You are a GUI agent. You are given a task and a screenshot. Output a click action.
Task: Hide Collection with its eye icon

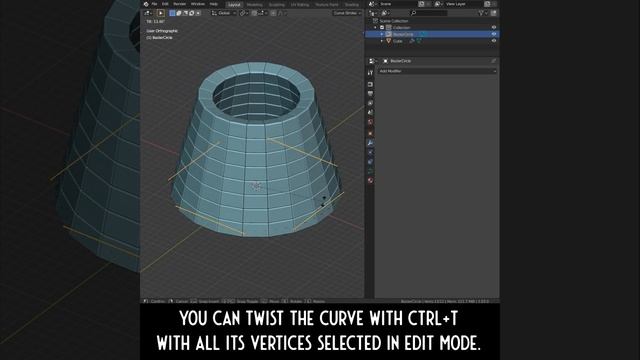click(x=494, y=27)
